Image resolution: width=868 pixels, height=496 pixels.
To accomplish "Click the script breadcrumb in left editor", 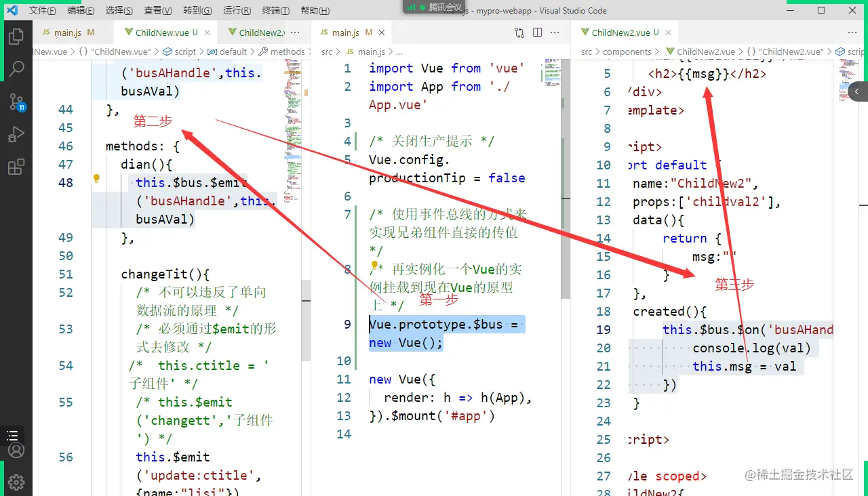I will coord(179,51).
